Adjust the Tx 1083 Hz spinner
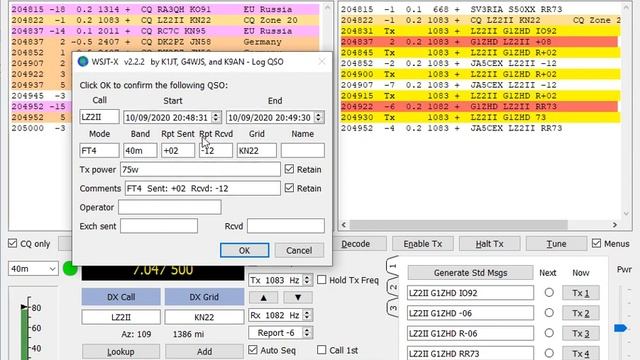 click(x=307, y=280)
